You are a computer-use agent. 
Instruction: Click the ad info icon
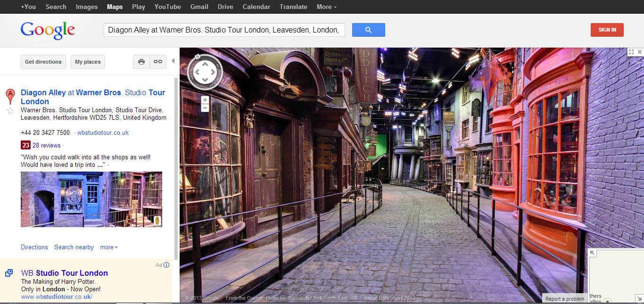166,265
